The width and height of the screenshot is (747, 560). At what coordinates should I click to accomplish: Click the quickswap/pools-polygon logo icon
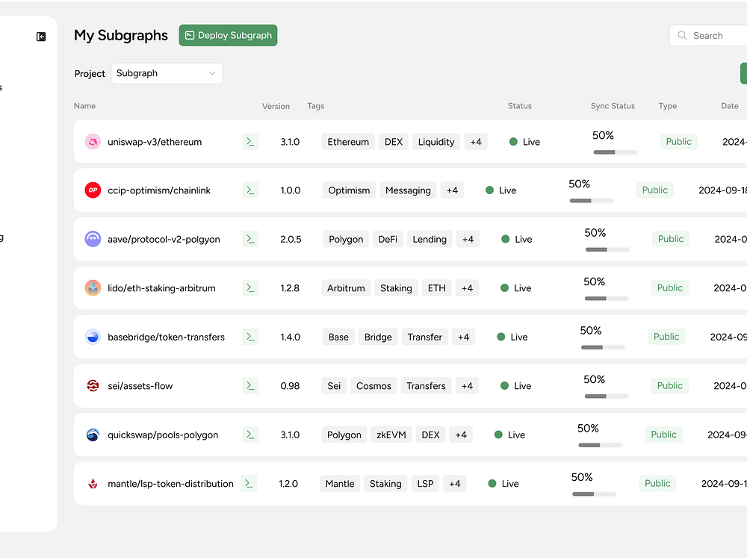point(93,435)
